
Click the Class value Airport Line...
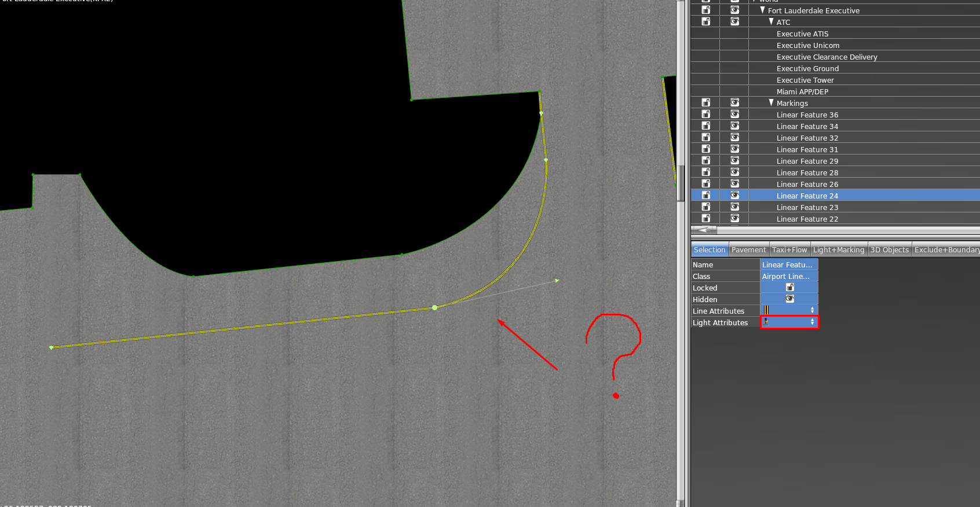pyautogui.click(x=789, y=276)
